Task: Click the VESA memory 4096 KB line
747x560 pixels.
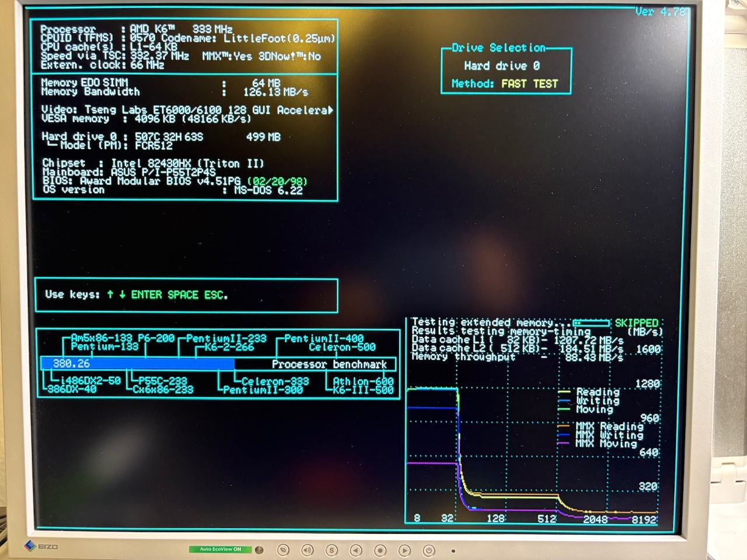Action: pyautogui.click(x=146, y=119)
